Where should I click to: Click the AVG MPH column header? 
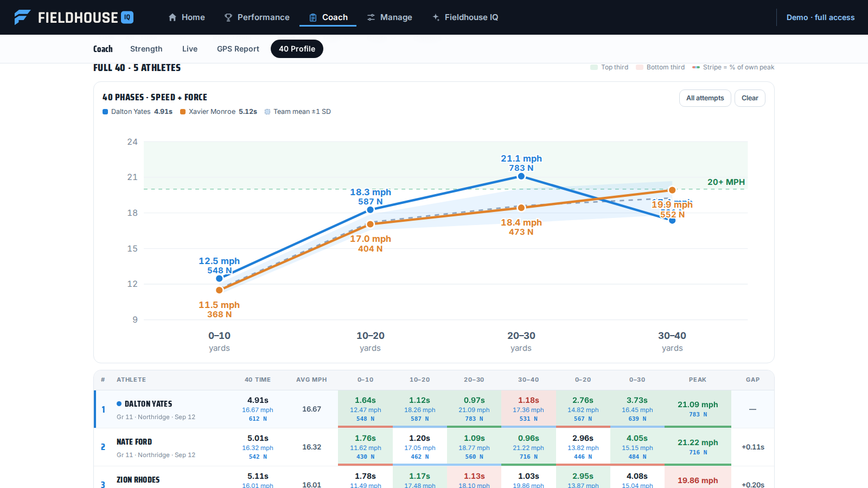coord(311,380)
